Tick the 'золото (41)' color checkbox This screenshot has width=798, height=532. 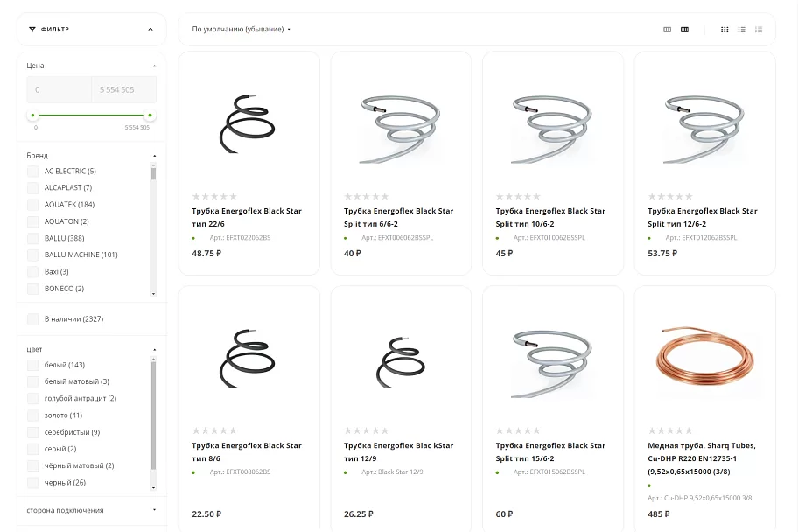[x=32, y=416]
